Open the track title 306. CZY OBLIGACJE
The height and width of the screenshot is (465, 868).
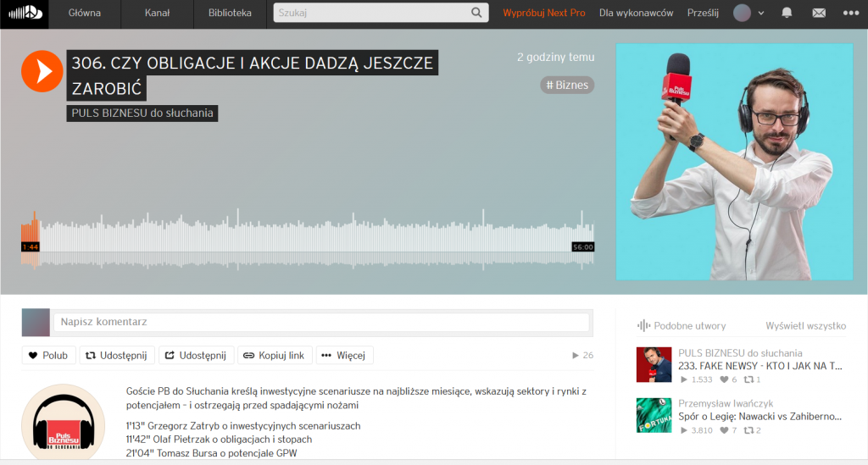(x=253, y=75)
